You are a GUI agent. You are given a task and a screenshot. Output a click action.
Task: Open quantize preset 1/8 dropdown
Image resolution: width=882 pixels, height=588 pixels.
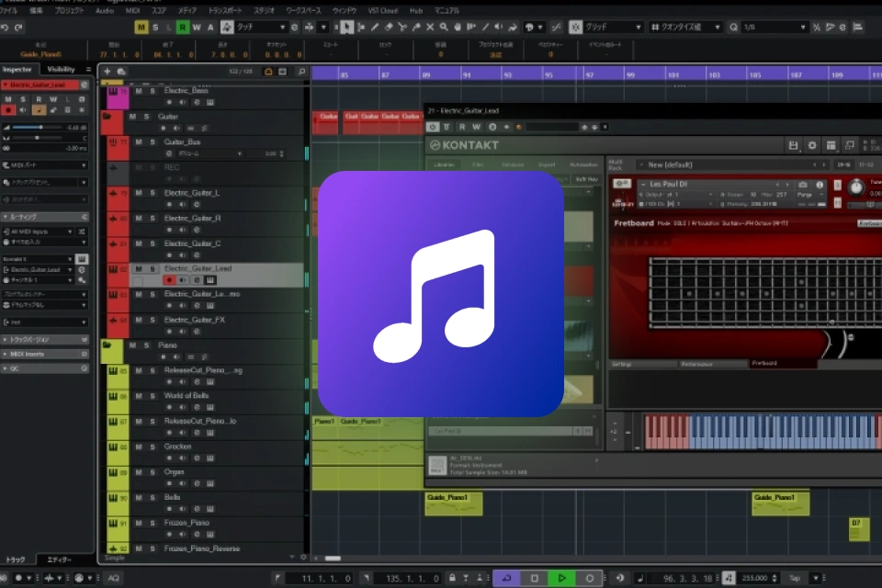(x=774, y=27)
